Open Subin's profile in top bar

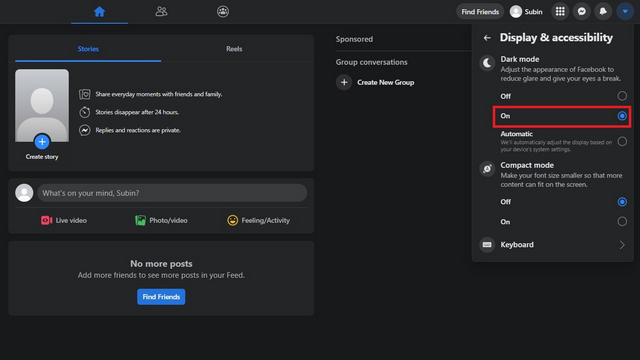pyautogui.click(x=526, y=11)
